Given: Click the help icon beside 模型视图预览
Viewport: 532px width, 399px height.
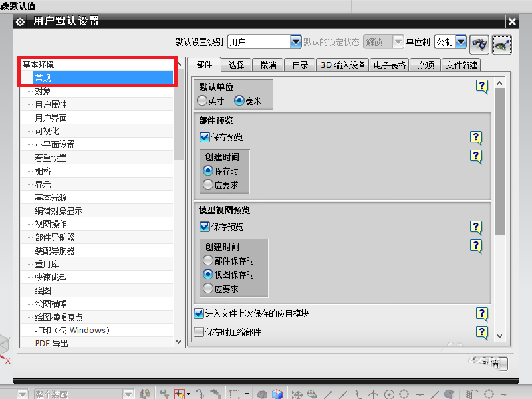Looking at the screenshot, I should tap(477, 227).
